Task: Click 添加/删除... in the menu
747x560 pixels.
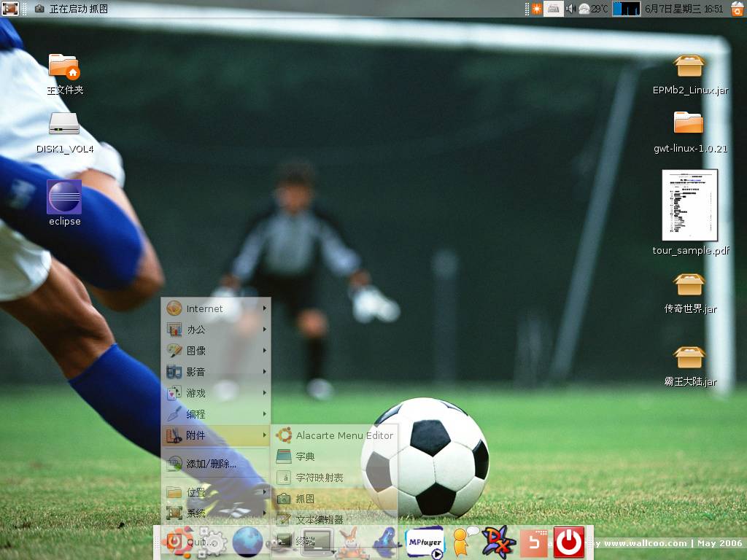Action: click(216, 463)
